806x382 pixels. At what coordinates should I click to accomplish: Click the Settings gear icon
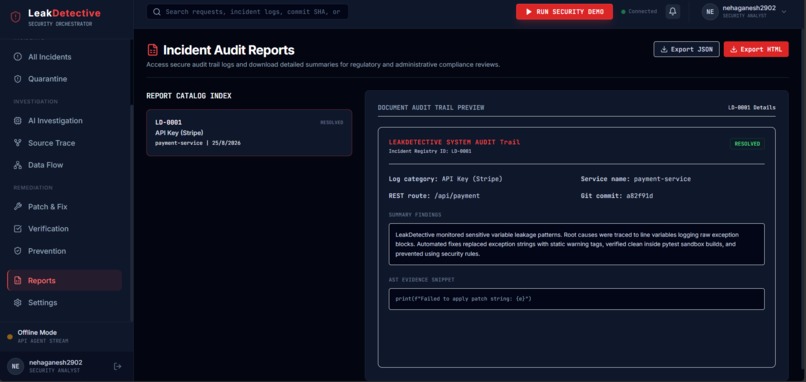[x=17, y=303]
